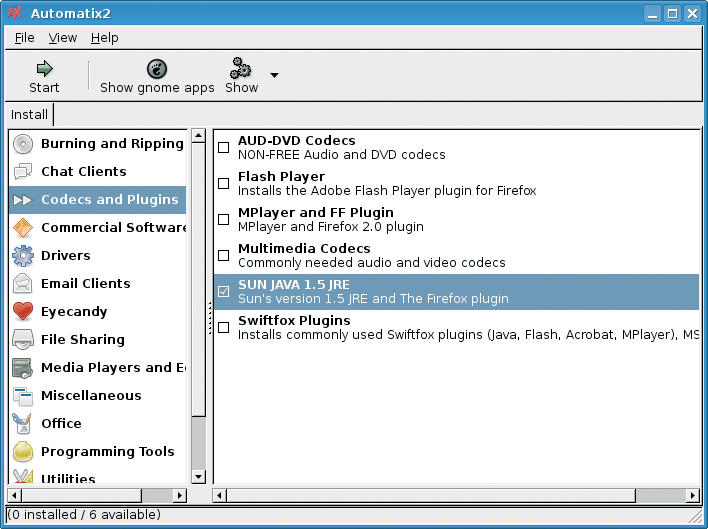
Task: Click the category list horizontal scrollbar thumb
Action: pos(81,496)
